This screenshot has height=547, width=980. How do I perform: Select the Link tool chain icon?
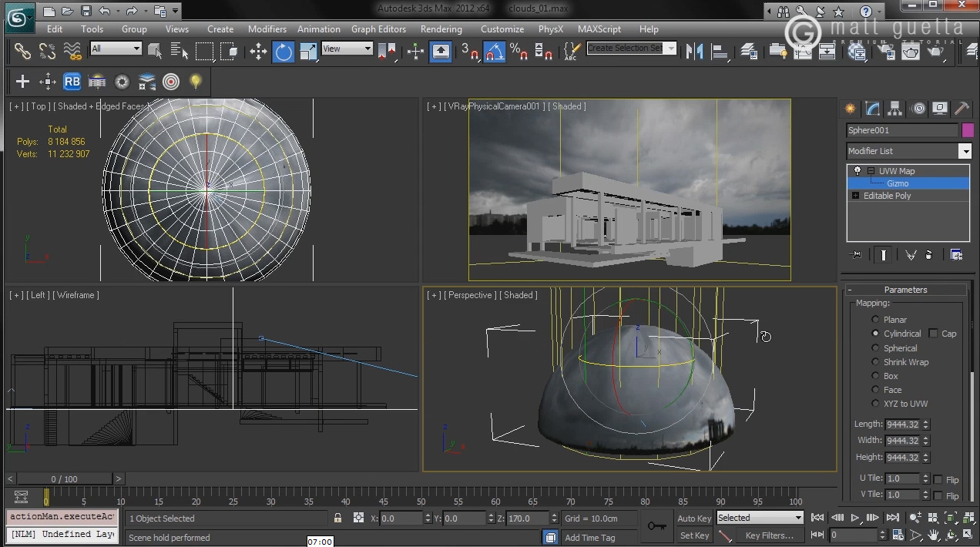[x=22, y=52]
